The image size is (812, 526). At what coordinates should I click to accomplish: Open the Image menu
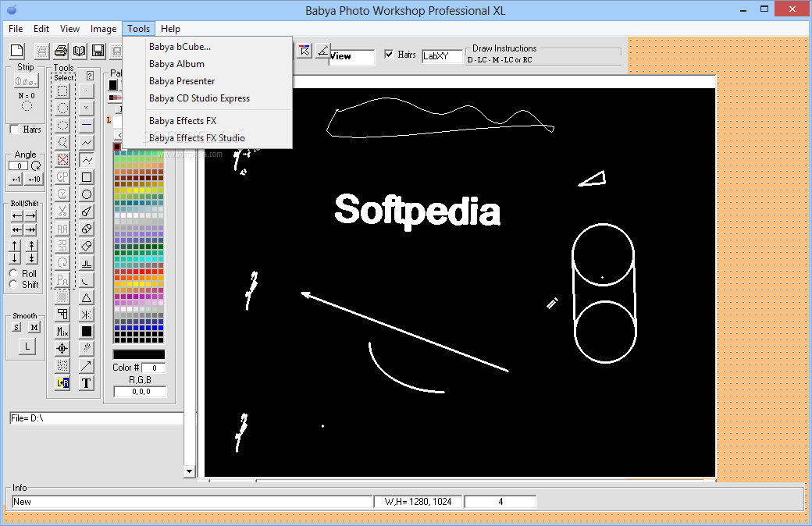103,29
